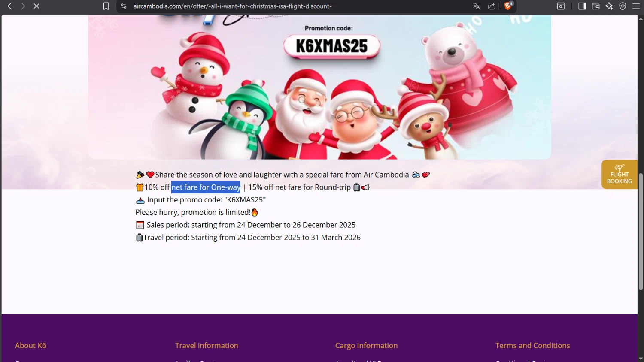Open Leo AI sparkle icon
The image size is (644, 362).
(x=609, y=6)
